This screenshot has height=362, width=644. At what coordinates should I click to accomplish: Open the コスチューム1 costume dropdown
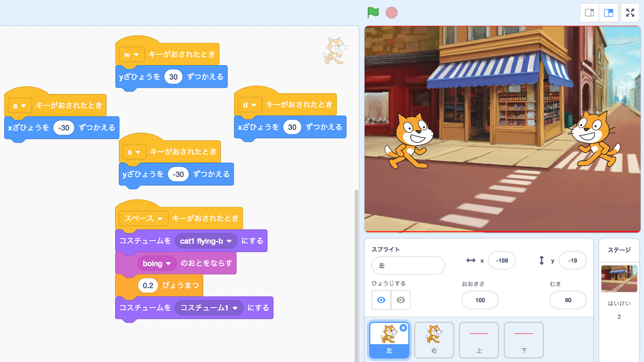pos(209,308)
